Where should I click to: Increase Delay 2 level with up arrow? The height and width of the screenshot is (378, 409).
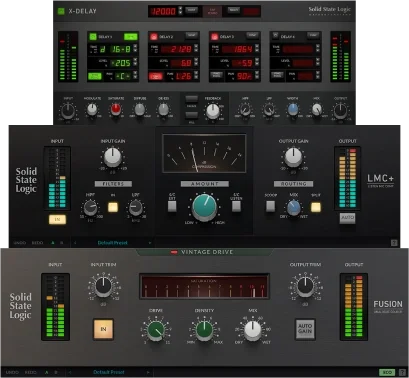[196, 60]
